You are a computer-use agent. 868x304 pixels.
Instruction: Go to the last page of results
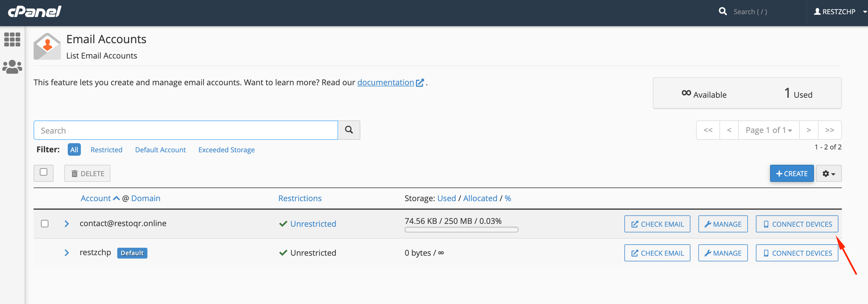830,130
